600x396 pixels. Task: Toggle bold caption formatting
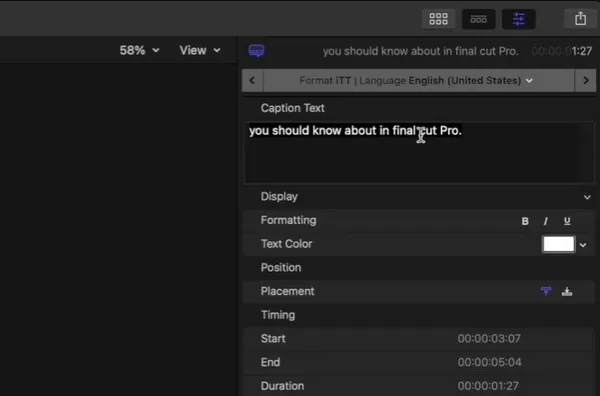click(x=525, y=221)
